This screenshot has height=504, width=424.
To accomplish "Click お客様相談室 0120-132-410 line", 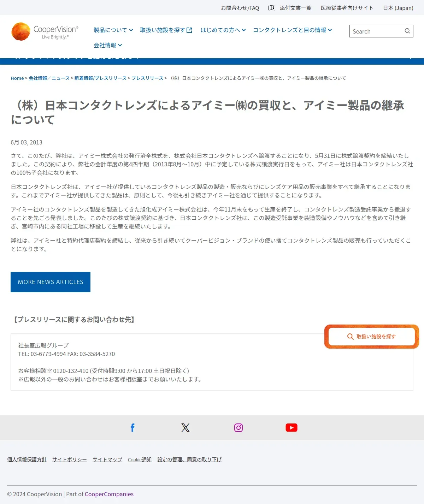I will point(104,371).
